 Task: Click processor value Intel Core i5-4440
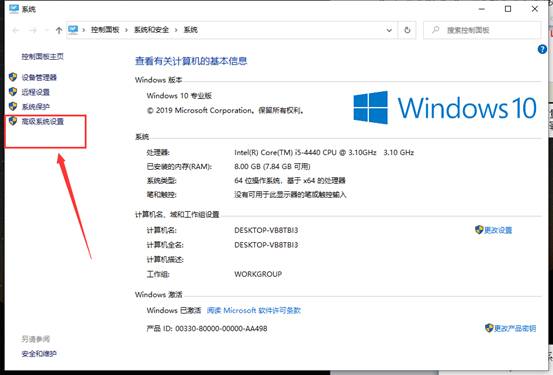[324, 152]
